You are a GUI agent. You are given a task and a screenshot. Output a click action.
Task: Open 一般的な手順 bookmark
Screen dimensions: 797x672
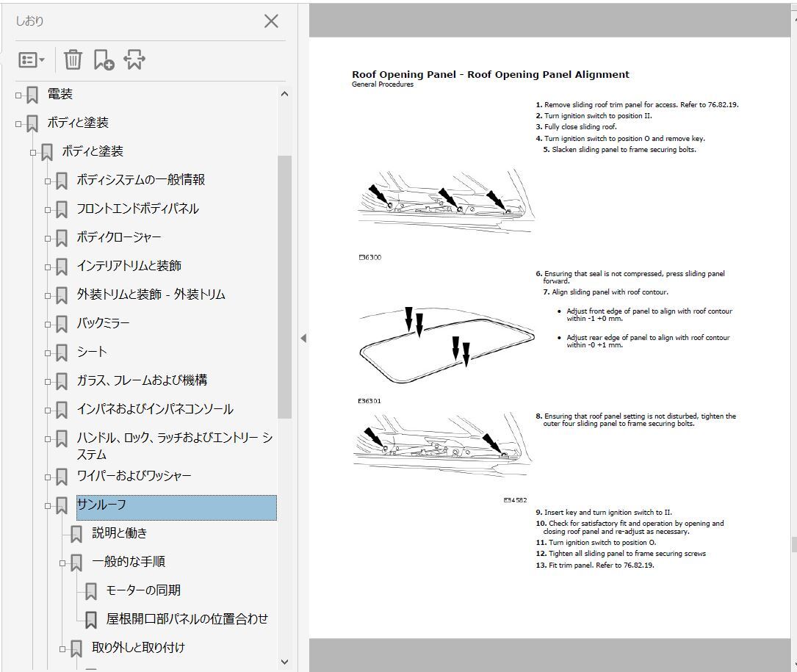point(129,562)
